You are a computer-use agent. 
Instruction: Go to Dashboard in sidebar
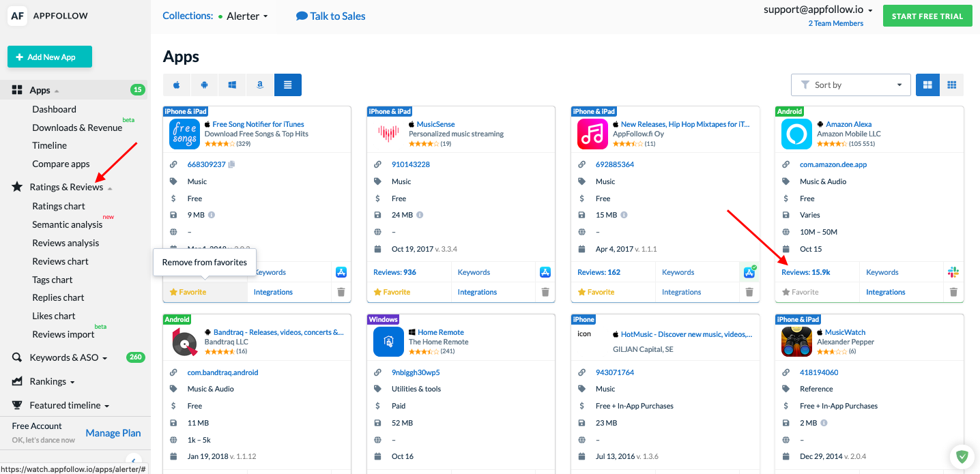coord(54,109)
